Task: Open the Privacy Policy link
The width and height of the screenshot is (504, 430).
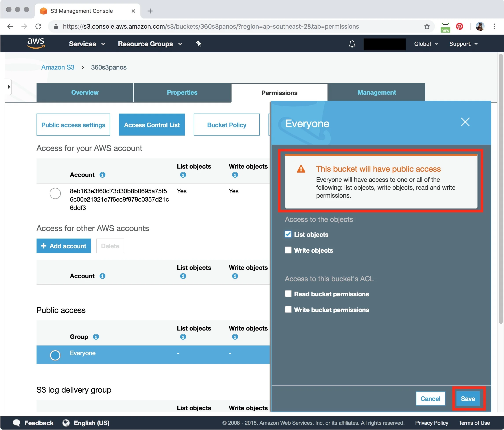Action: pyautogui.click(x=432, y=423)
